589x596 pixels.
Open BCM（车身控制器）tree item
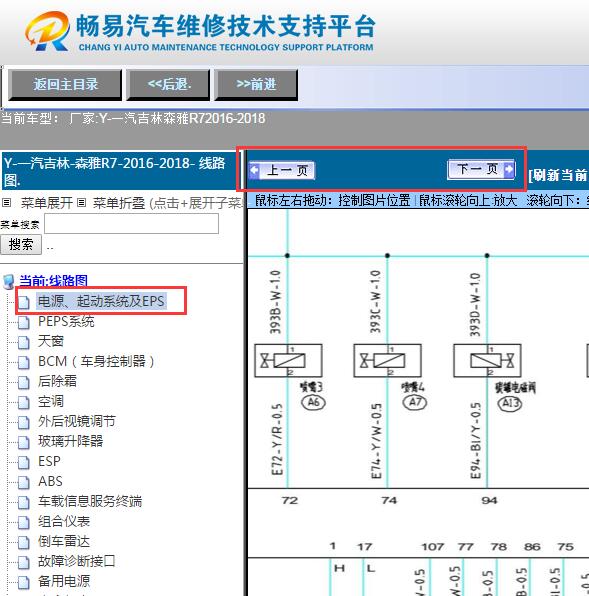click(x=96, y=361)
